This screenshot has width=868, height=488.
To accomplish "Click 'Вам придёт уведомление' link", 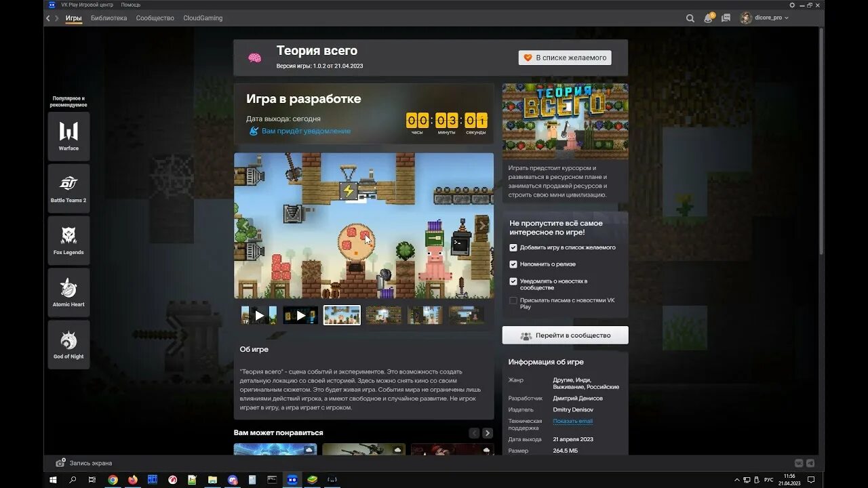I will [x=306, y=131].
